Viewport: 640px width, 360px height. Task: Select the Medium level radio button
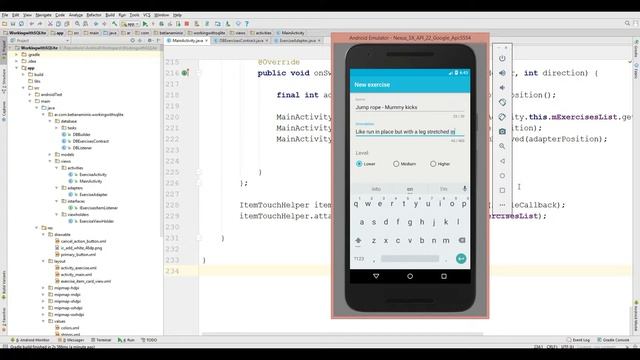point(396,164)
